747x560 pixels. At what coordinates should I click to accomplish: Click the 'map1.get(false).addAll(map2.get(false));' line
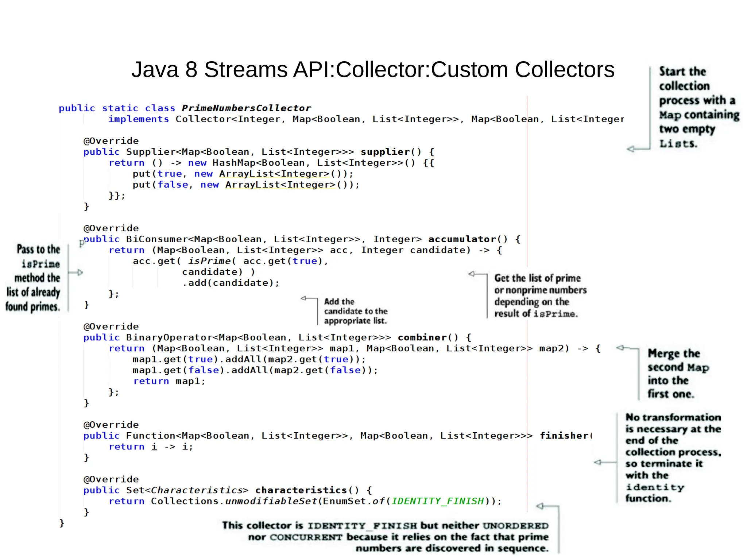(255, 370)
